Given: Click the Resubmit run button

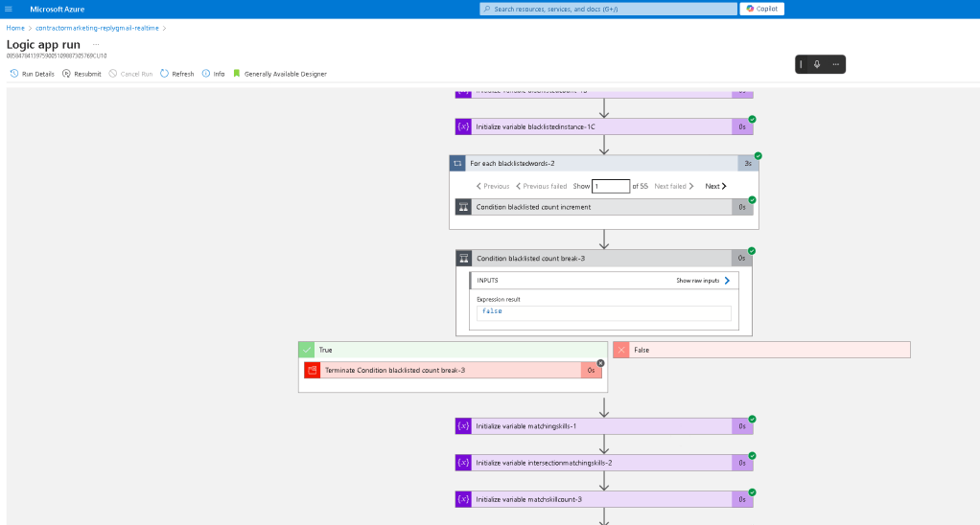Looking at the screenshot, I should coord(82,74).
